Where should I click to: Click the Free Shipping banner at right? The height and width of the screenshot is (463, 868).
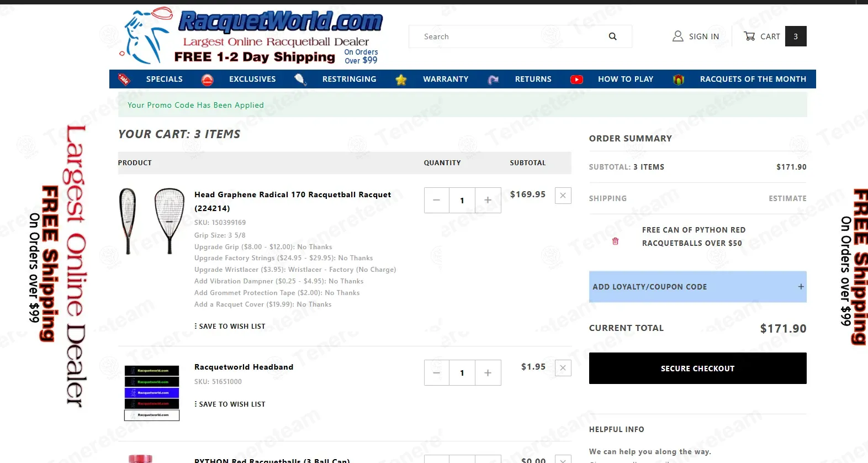tap(854, 266)
